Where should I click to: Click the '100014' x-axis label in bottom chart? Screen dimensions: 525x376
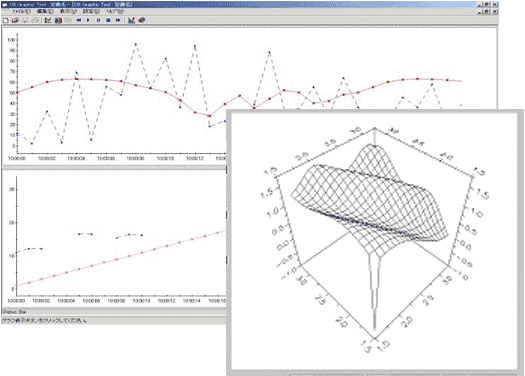click(x=191, y=301)
